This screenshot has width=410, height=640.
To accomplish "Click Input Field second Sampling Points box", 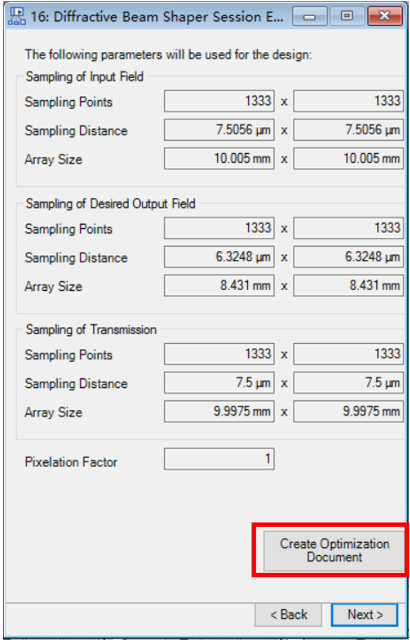I will point(348,101).
